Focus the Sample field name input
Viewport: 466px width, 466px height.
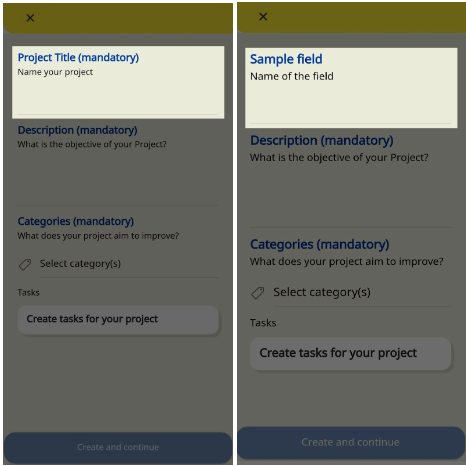351,88
